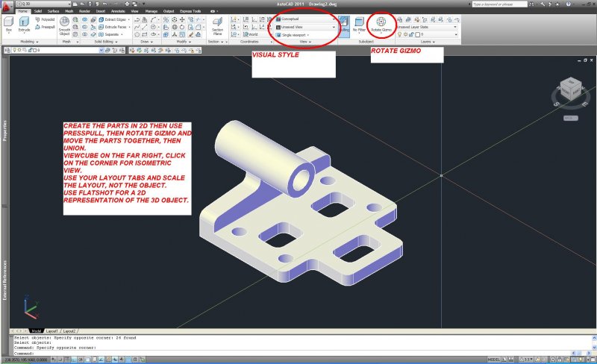Click the Separate solid tool
This screenshot has width=597, height=364.
(x=109, y=34)
